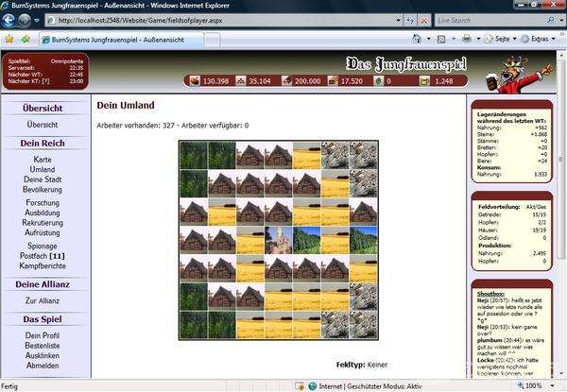
Task: Open the search provider dropdown arrow
Action: click(561, 21)
